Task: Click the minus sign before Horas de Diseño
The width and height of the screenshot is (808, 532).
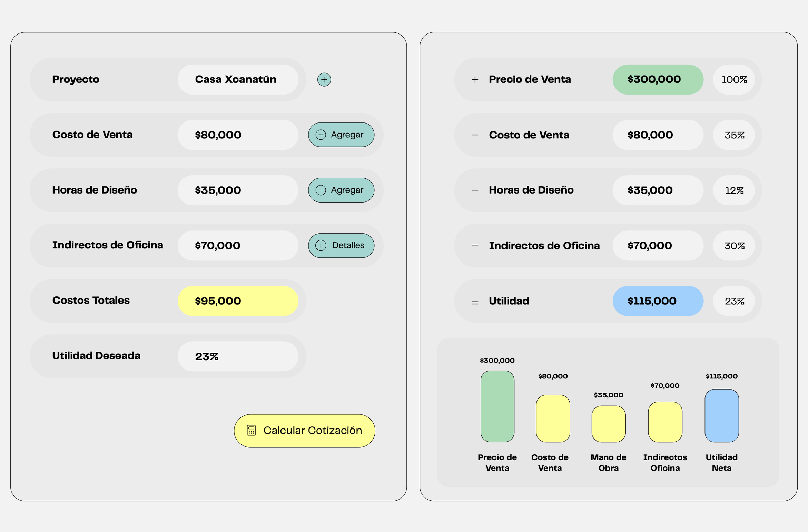Action: pos(475,190)
